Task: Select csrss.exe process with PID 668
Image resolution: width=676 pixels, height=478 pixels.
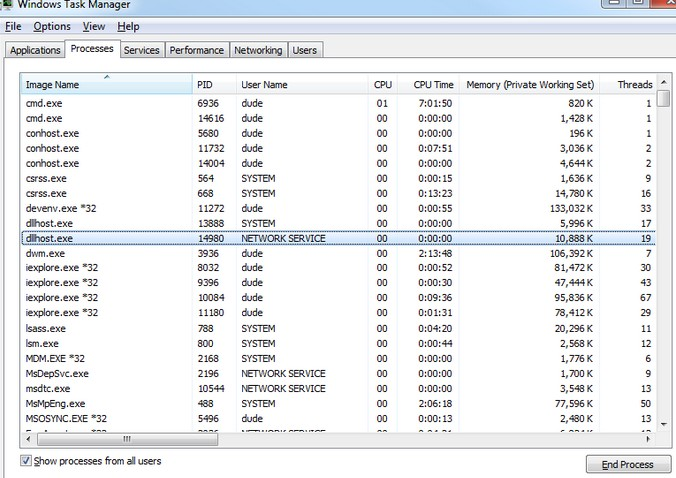Action: pyautogui.click(x=338, y=194)
